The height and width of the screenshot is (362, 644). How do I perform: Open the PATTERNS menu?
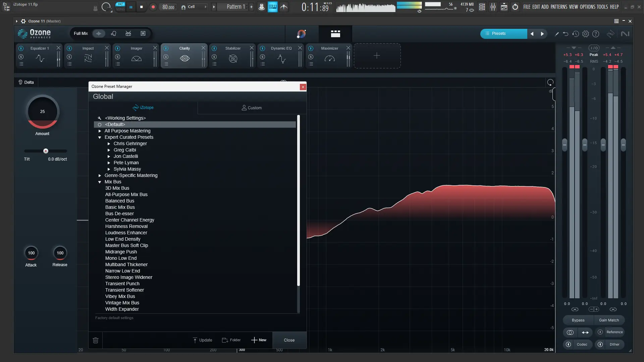click(559, 7)
